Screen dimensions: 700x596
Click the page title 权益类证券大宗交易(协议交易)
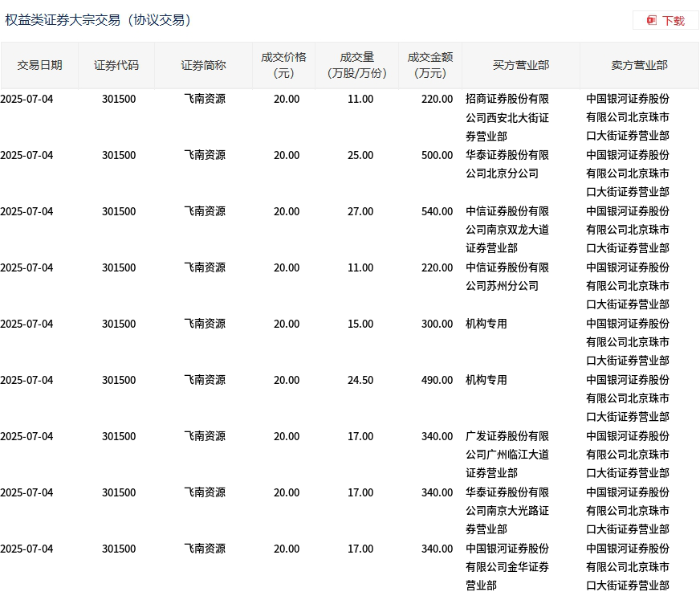coord(98,20)
